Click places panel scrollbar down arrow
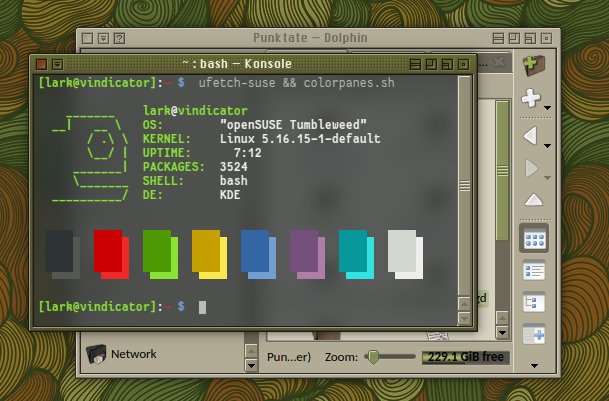609x401 pixels. [x=251, y=366]
